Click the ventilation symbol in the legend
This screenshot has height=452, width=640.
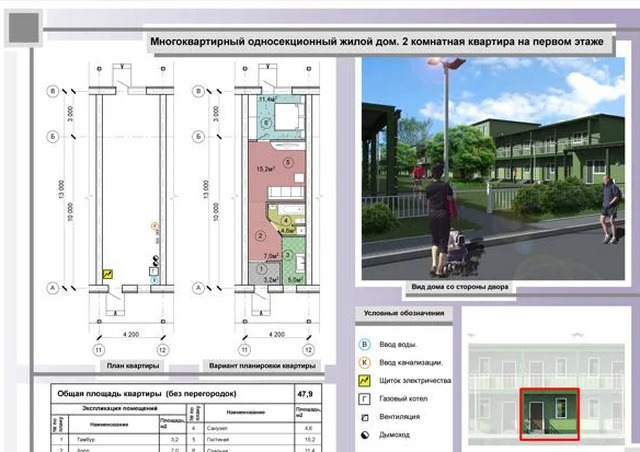coord(365,417)
